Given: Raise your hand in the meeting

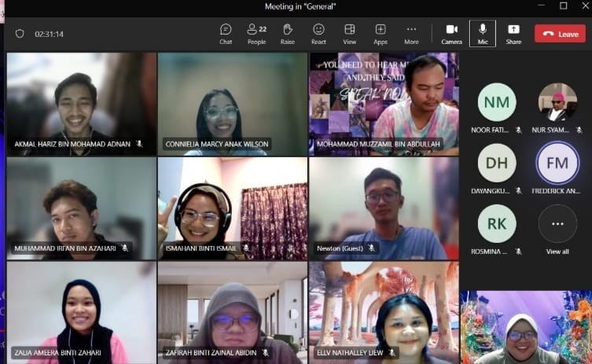Looking at the screenshot, I should 288,33.
